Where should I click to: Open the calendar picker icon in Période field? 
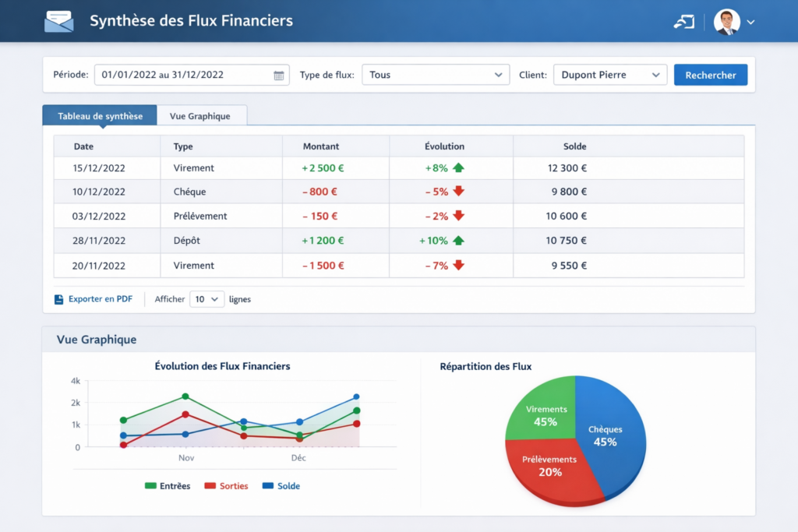279,76
